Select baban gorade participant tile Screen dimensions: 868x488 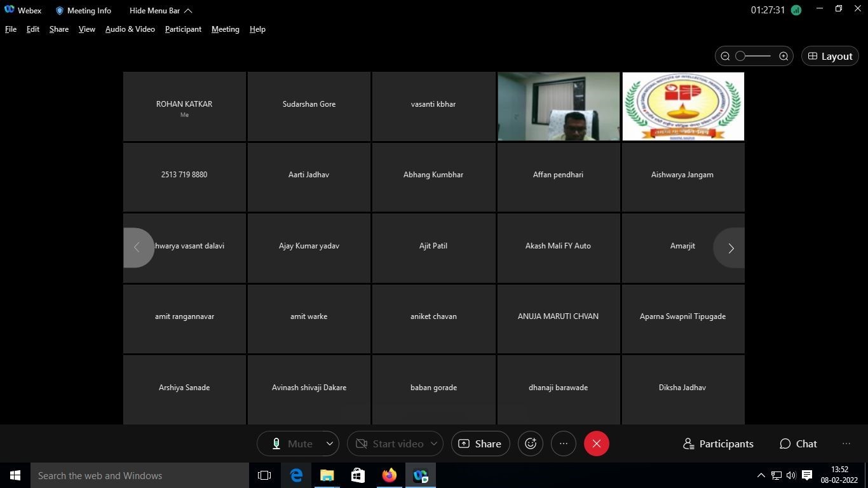[x=433, y=390]
